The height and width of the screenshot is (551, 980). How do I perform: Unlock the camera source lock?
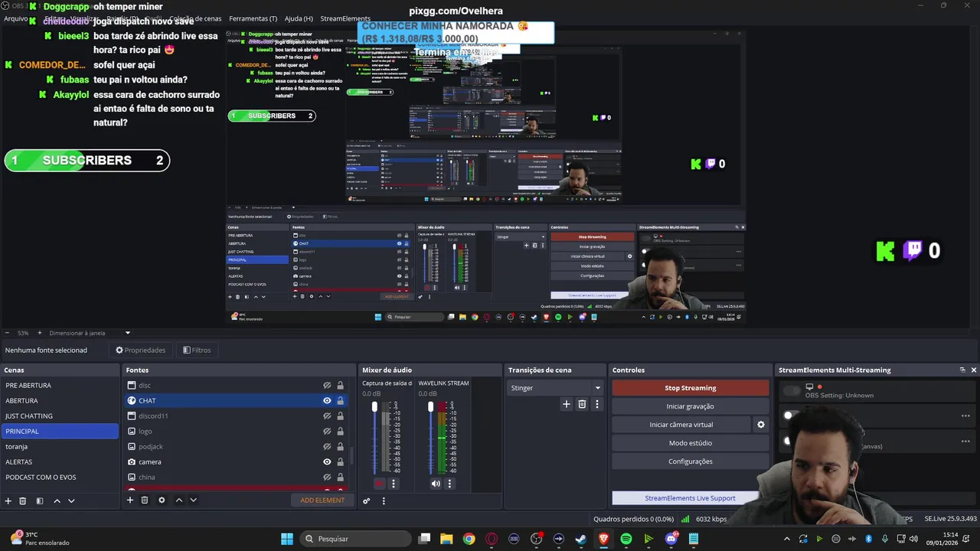[340, 462]
